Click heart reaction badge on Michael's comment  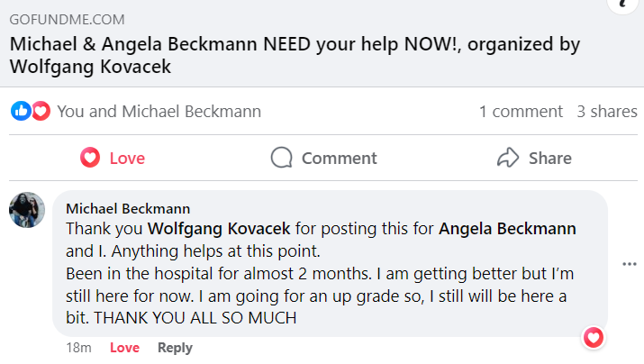[x=594, y=338]
